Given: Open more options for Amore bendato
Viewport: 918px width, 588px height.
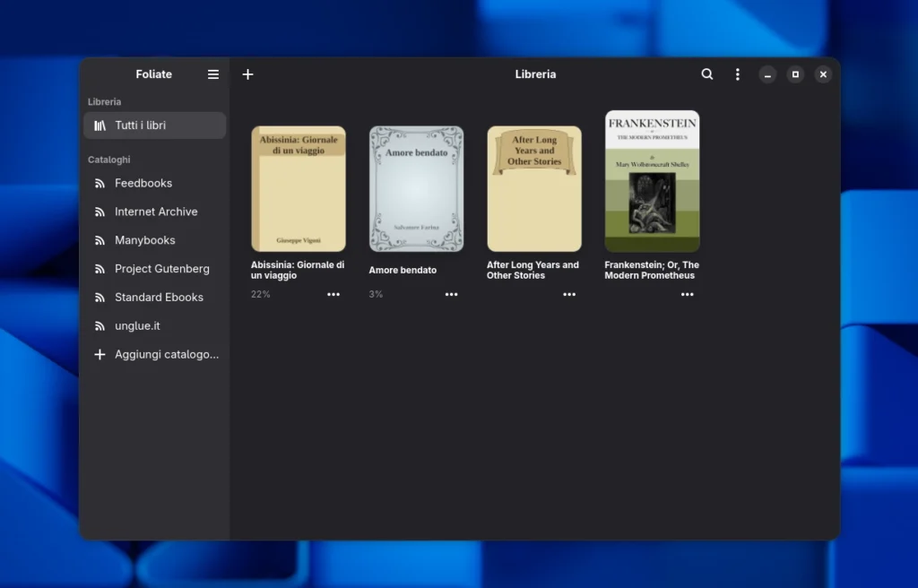Looking at the screenshot, I should coord(451,294).
